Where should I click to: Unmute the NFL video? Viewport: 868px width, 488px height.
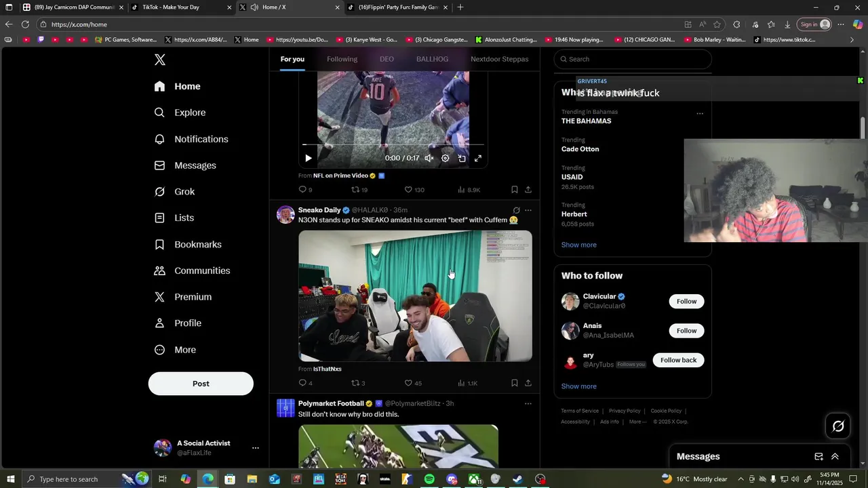pos(429,158)
